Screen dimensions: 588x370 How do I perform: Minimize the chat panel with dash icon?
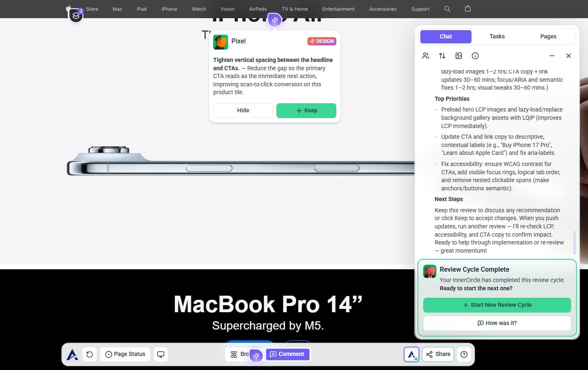552,56
